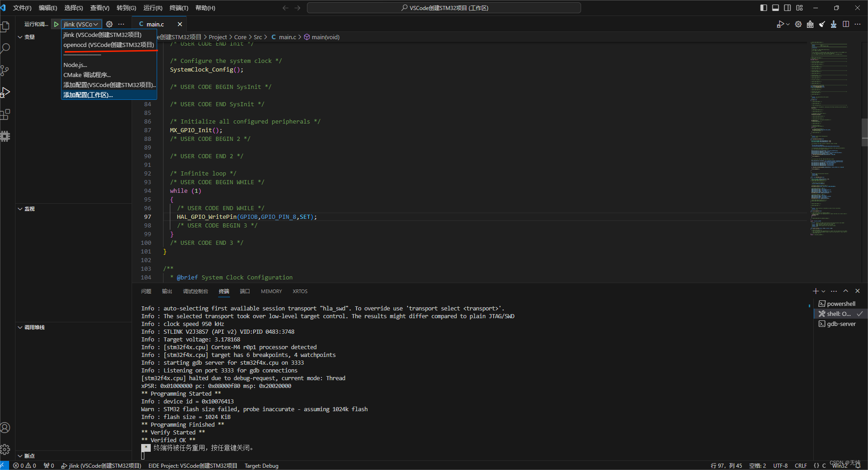Switch to the 输出 panel tab
Screen dimensions: 868x470
pyautogui.click(x=167, y=291)
